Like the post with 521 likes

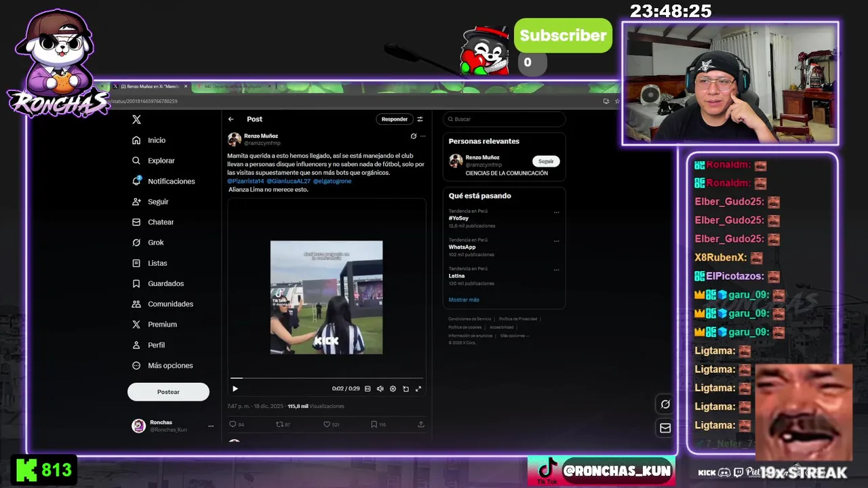tap(331, 424)
